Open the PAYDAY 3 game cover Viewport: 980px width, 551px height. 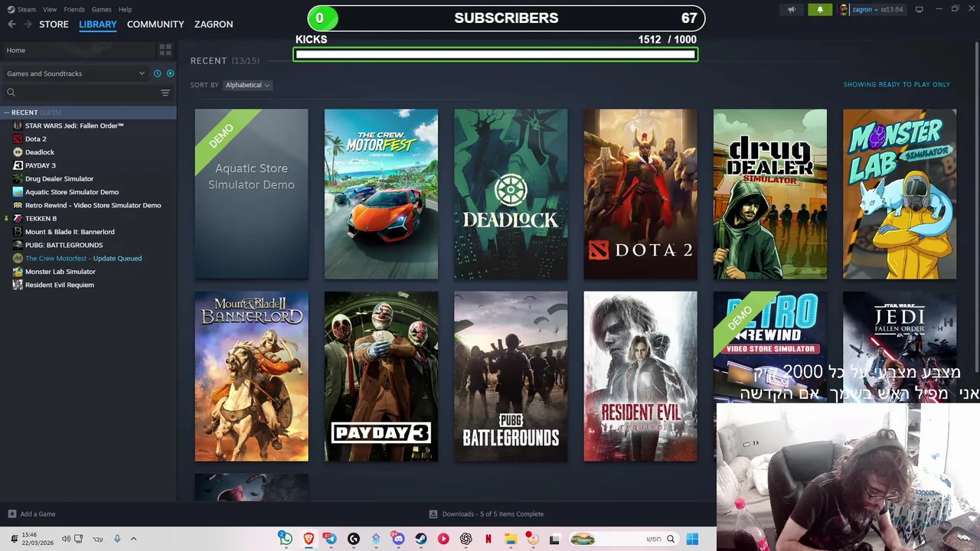pos(381,376)
